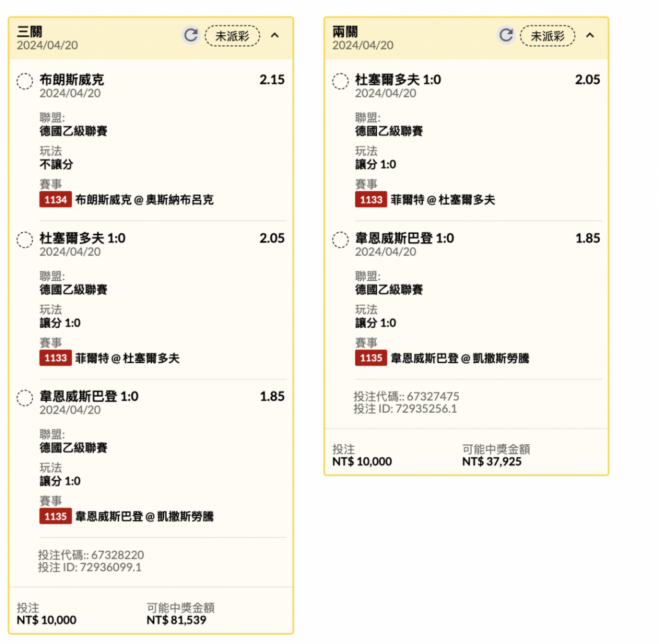Click odds 2.05 in the 兩關 slip
Viewport: 659px width, 644px height.
point(588,79)
